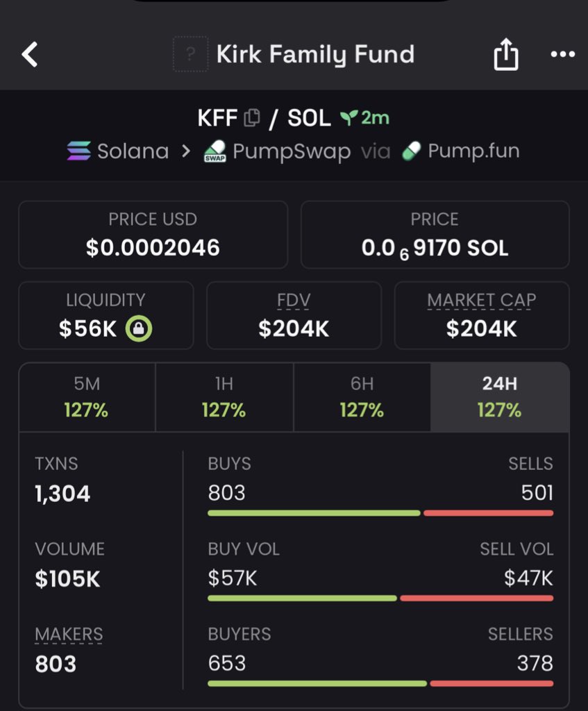Open the three-dot more options menu
Viewport: 588px width, 711px height.
562,54
